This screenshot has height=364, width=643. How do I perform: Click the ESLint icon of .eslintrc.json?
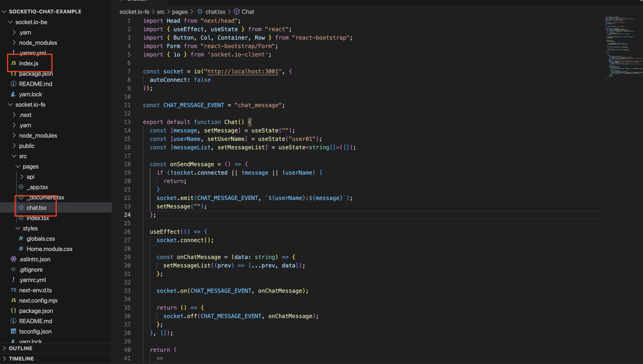(x=14, y=259)
